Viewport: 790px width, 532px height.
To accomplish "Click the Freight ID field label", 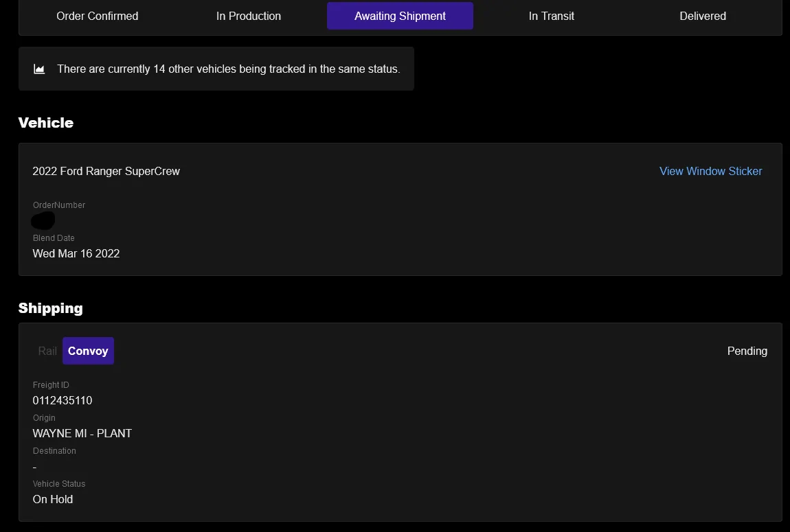I will pos(51,385).
